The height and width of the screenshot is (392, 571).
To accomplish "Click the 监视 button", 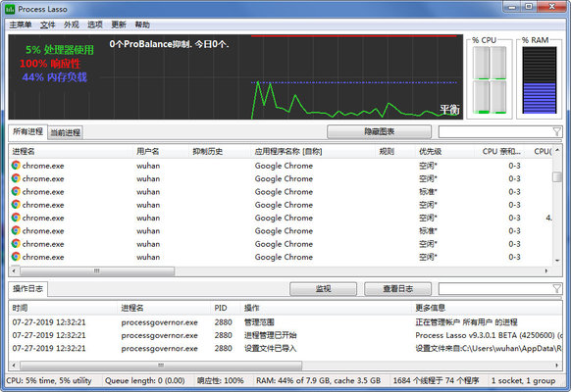I will click(x=323, y=289).
